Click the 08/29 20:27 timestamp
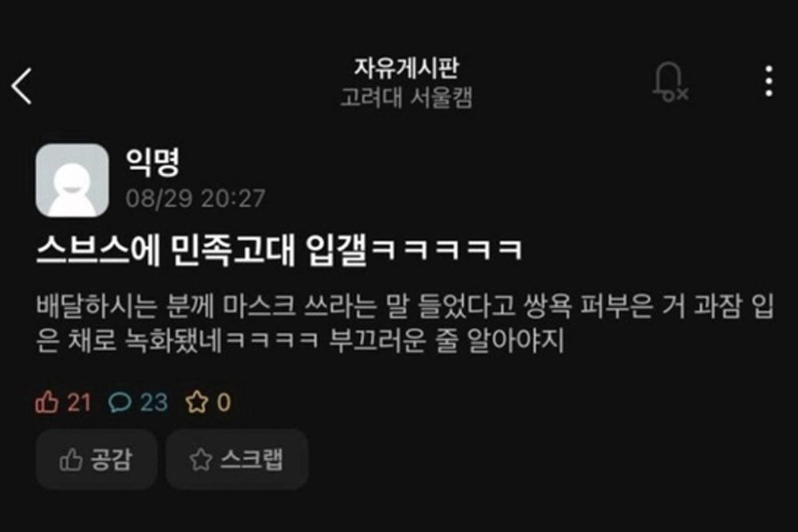Viewport: 798px width, 532px height. (196, 198)
